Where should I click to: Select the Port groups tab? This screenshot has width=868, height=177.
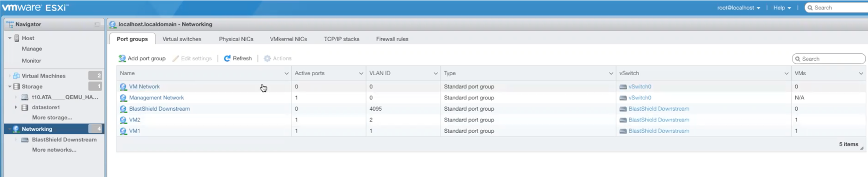pos(132,39)
